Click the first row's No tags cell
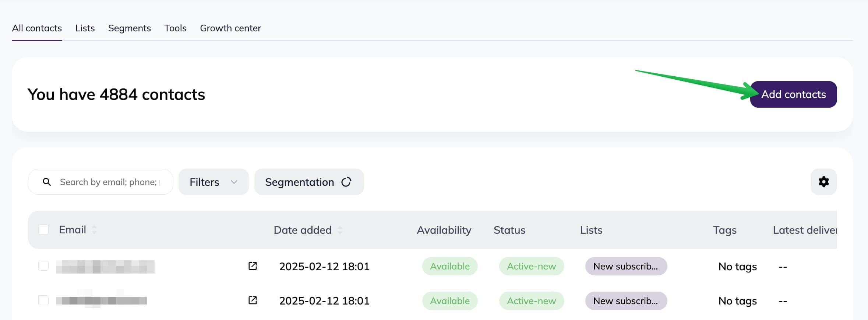 click(737, 267)
